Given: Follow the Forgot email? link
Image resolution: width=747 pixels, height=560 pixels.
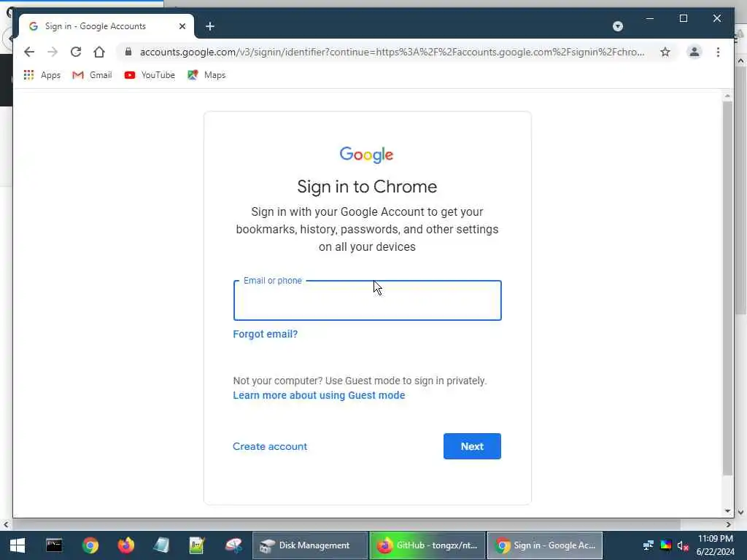Looking at the screenshot, I should 266,334.
